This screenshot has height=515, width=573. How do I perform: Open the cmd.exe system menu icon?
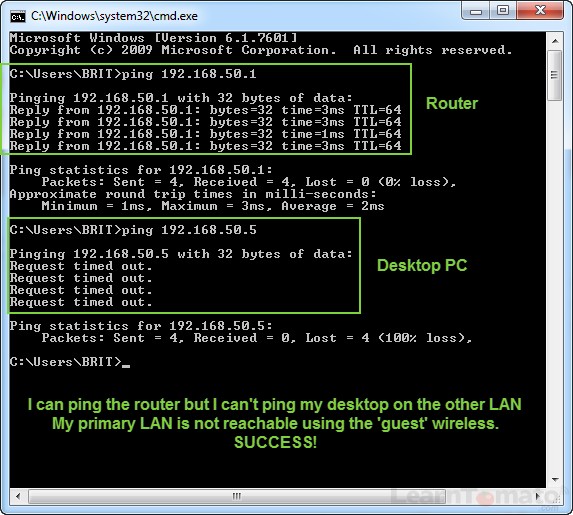tap(18, 16)
